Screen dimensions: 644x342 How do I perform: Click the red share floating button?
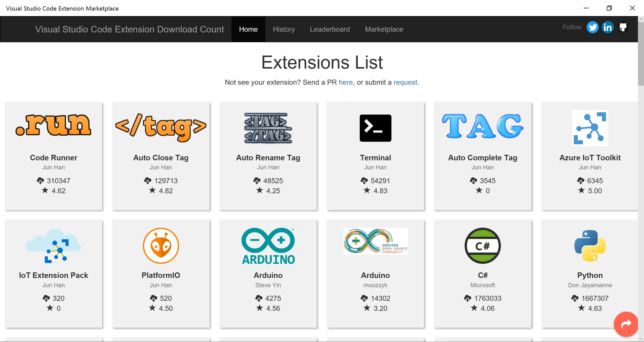tap(626, 324)
